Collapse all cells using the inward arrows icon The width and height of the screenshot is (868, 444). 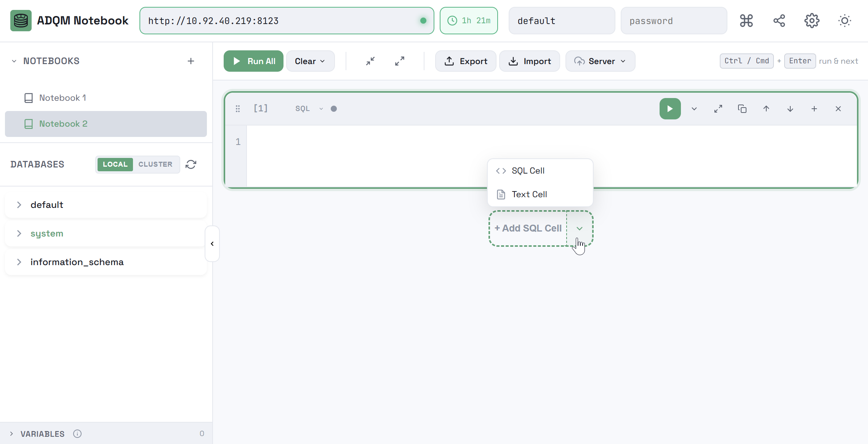370,61
